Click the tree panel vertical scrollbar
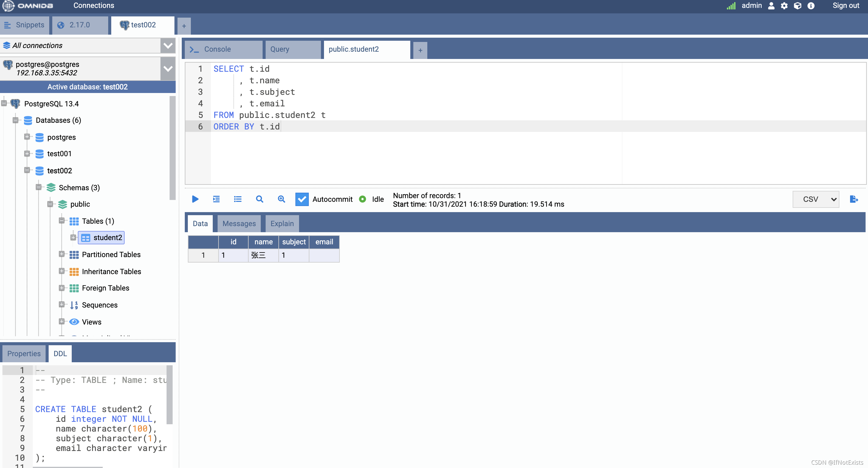Image resolution: width=868 pixels, height=468 pixels. 172,148
